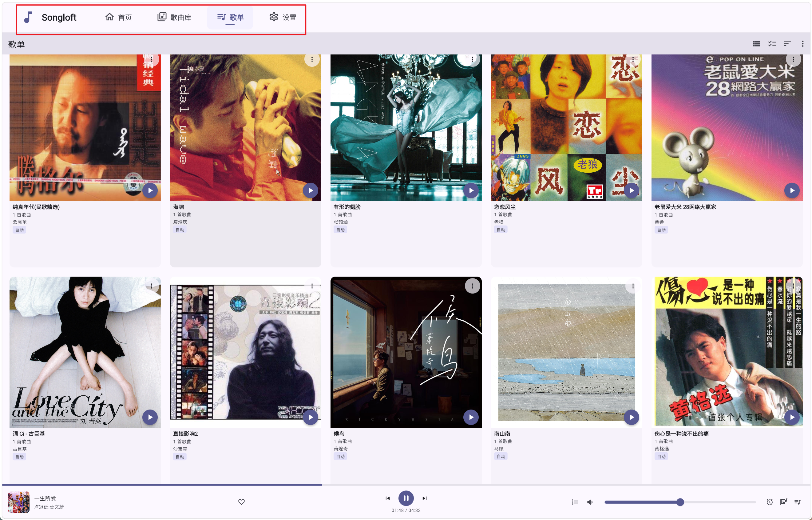Viewport: 812px width, 520px height.
Task: Switch to list view layout
Action: click(757, 44)
